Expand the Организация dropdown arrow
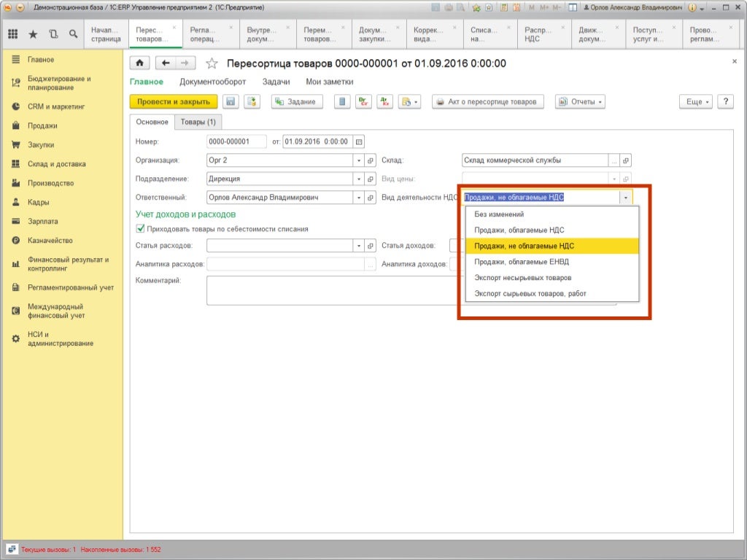This screenshot has width=747, height=560. [x=358, y=160]
